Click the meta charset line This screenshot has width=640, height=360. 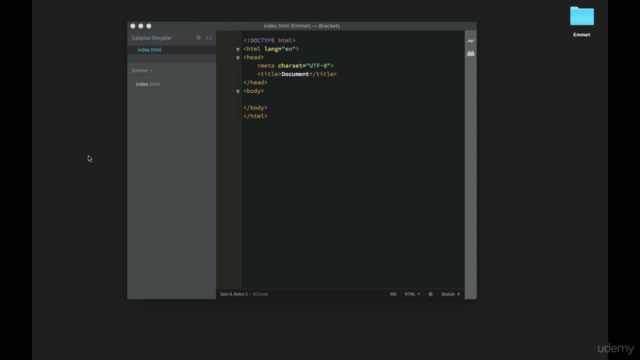[296, 66]
